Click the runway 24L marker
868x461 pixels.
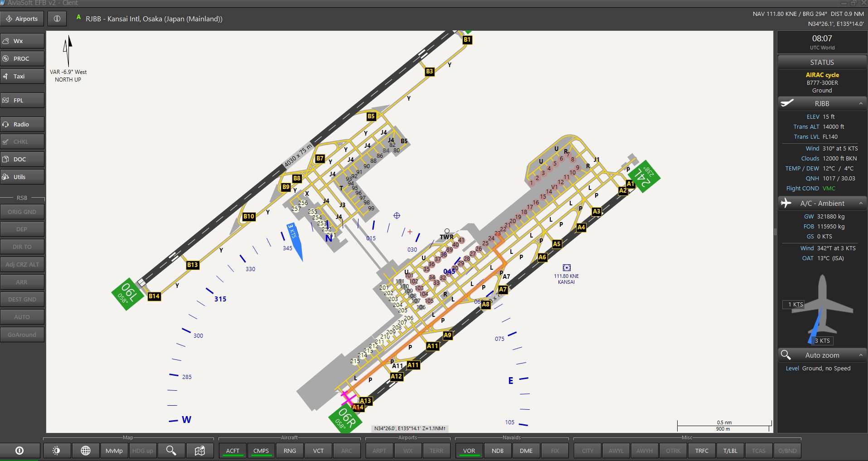tap(644, 176)
